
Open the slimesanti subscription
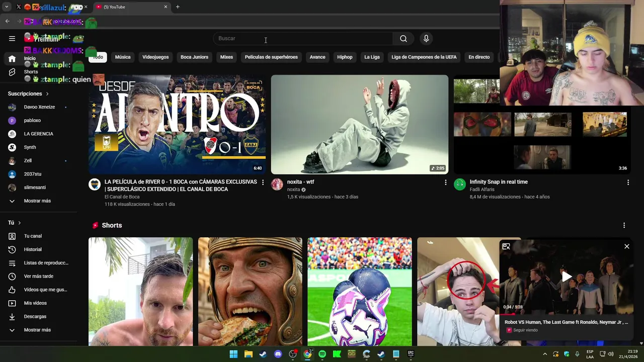38,188
